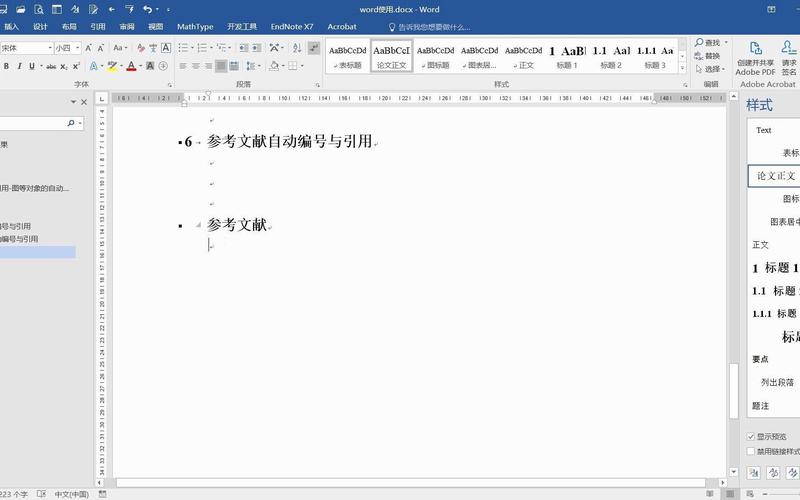Screen dimensions: 800x500
Task: Increase paragraph indent
Action: click(257, 48)
